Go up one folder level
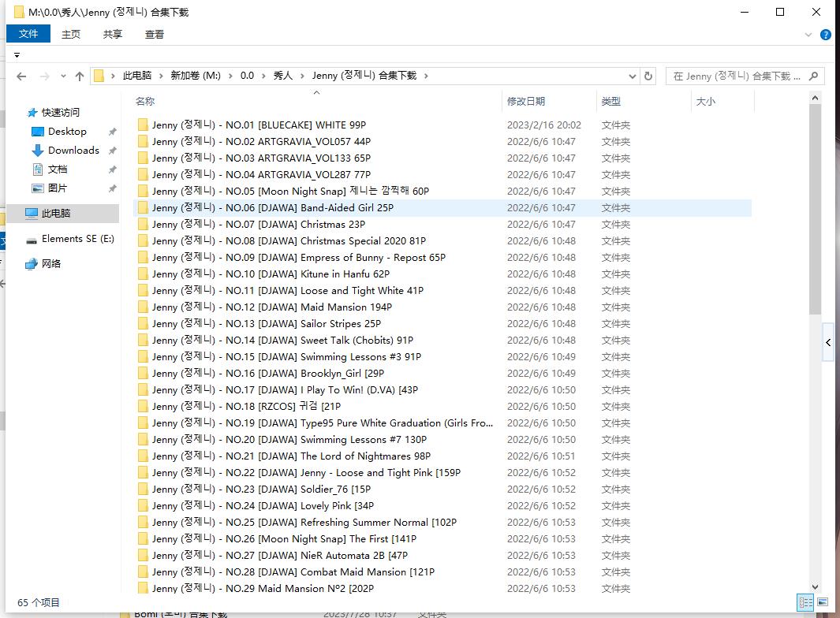 pyautogui.click(x=80, y=76)
